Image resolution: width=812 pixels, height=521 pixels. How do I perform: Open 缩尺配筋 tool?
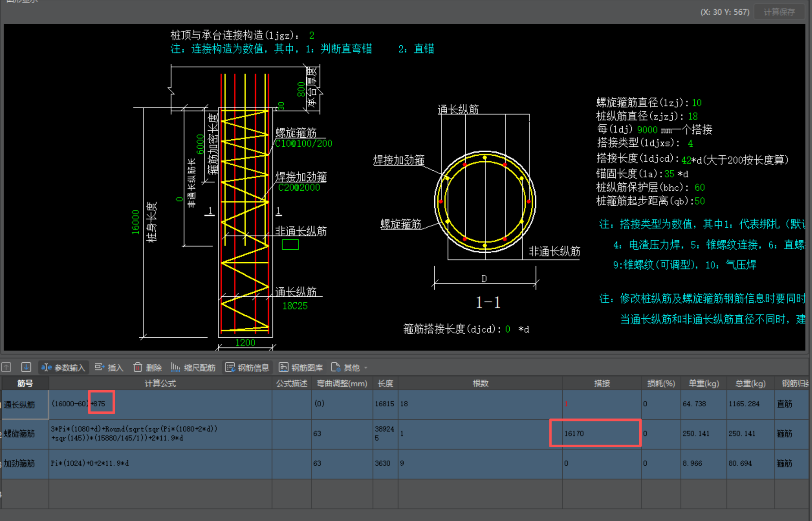pyautogui.click(x=193, y=367)
